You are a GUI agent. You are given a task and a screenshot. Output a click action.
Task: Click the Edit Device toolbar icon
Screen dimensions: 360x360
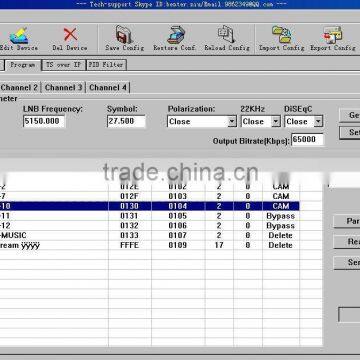[x=19, y=36]
